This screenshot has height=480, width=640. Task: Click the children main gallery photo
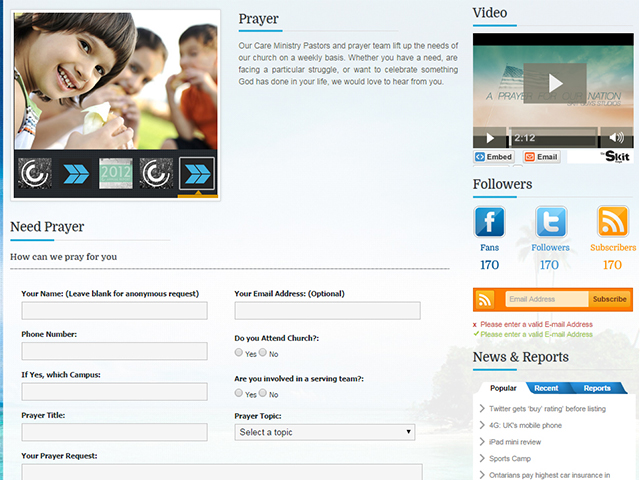click(x=116, y=81)
